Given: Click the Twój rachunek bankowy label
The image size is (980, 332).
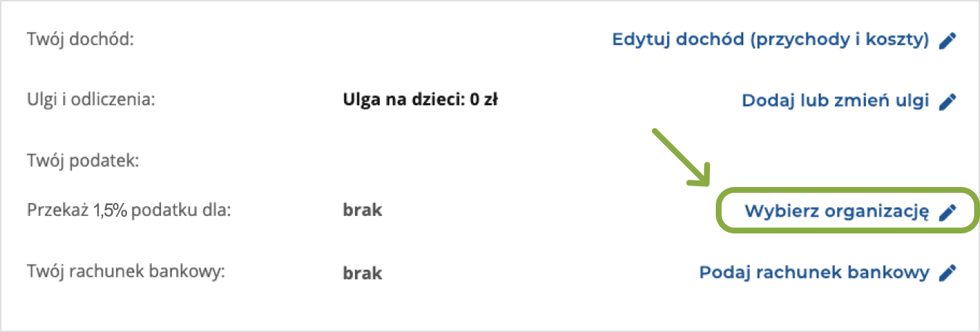Looking at the screenshot, I should pos(127,272).
